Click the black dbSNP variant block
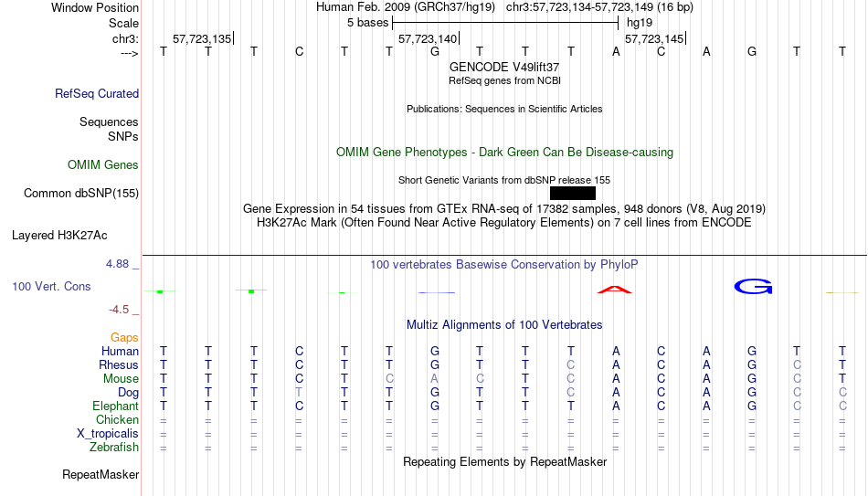The height and width of the screenshot is (496, 868). [x=573, y=194]
